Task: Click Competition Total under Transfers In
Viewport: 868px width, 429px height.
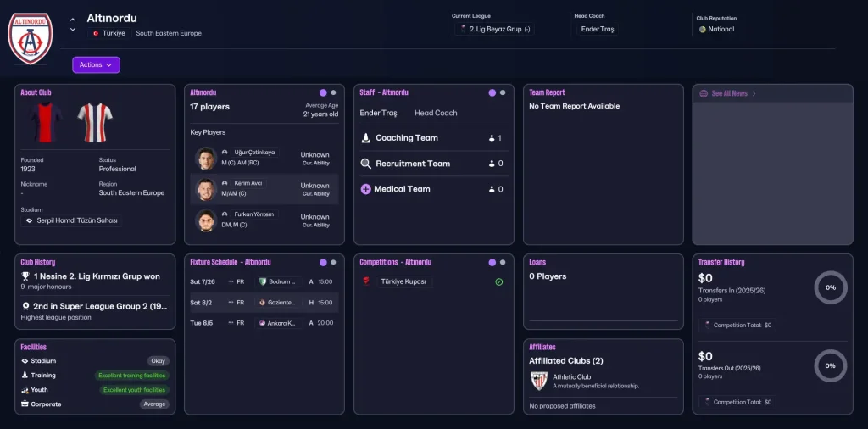Action: coord(737,325)
